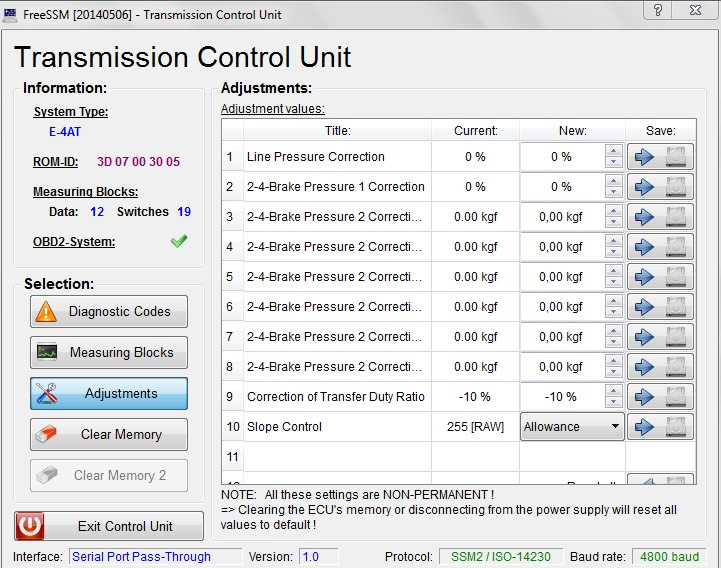This screenshot has width=721, height=568.
Task: Click the 'Serial Port Pass-Through' interface field
Action: 155,557
